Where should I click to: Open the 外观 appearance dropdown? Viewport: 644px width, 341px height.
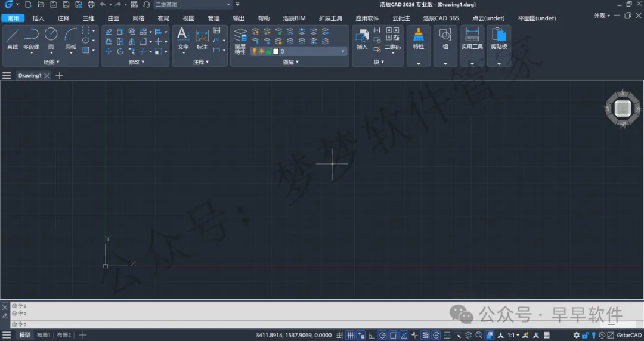[602, 15]
